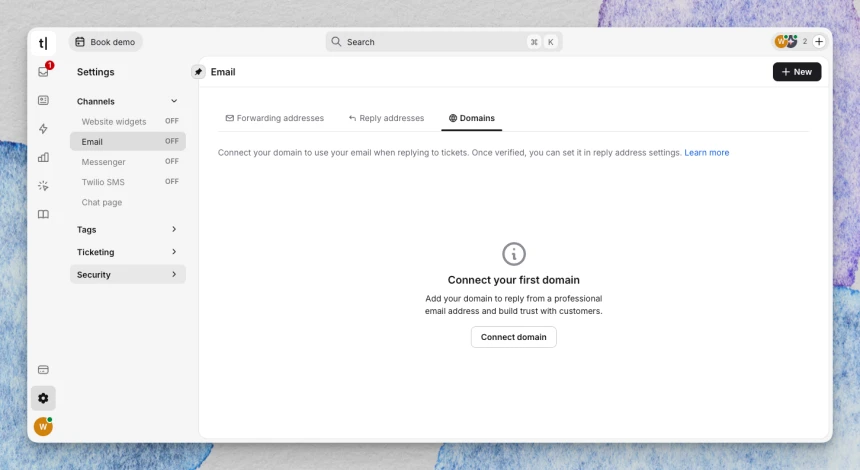The width and height of the screenshot is (860, 470).
Task: Click the Settings heading text
Action: click(x=95, y=72)
